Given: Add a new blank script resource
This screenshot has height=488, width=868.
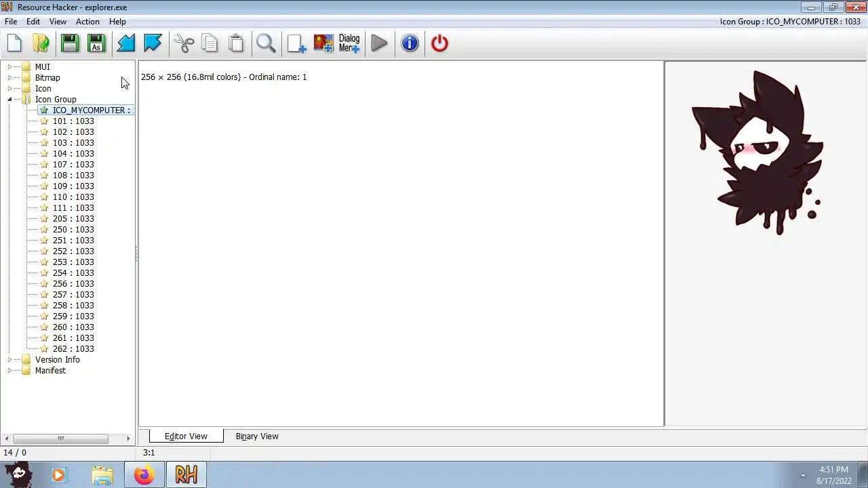Looking at the screenshot, I should pos(296,43).
